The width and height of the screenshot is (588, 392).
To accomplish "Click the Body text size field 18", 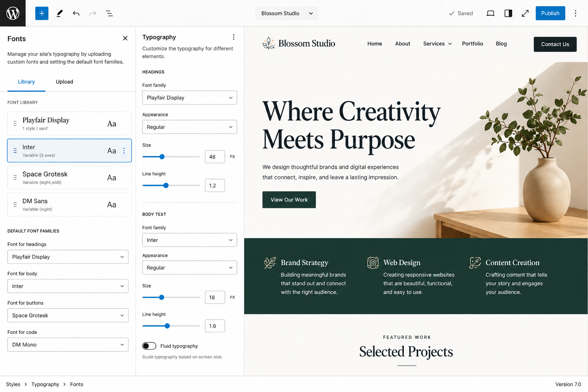I will pos(215,297).
